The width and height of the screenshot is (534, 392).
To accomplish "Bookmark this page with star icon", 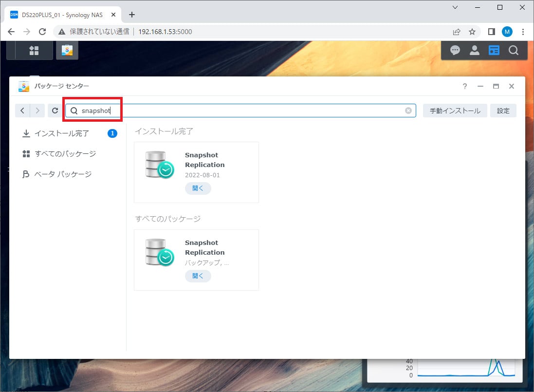I will pos(472,32).
